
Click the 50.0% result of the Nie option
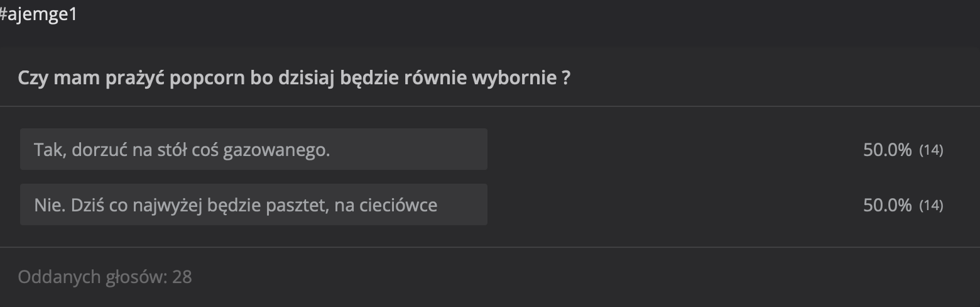[x=887, y=205]
